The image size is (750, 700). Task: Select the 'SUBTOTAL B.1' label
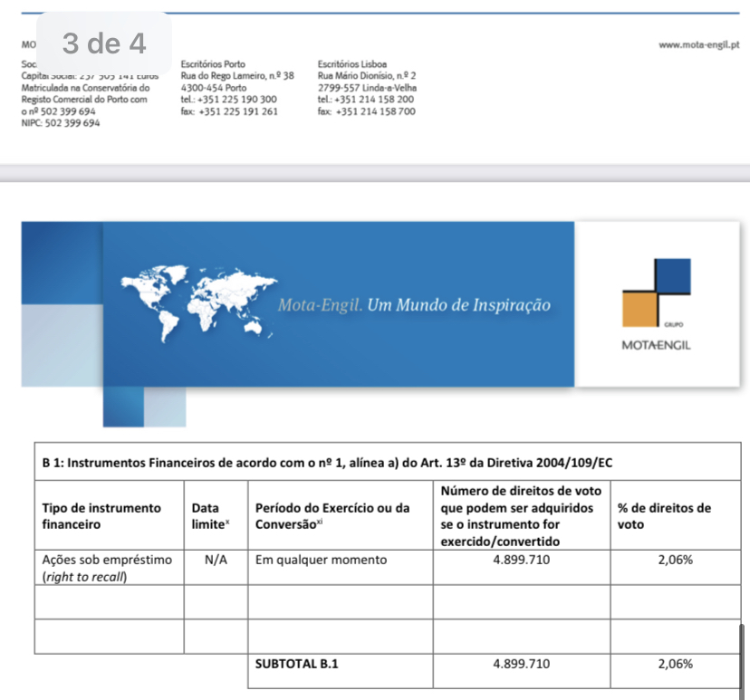[x=296, y=664]
